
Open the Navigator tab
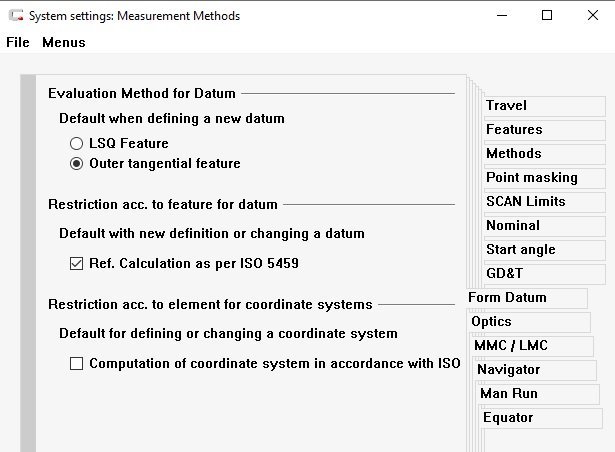pos(508,370)
